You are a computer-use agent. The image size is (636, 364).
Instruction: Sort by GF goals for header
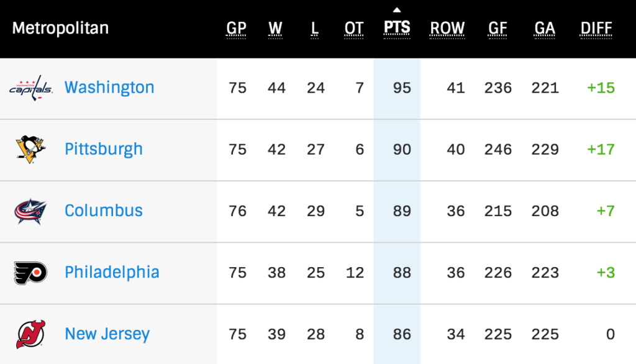497,29
